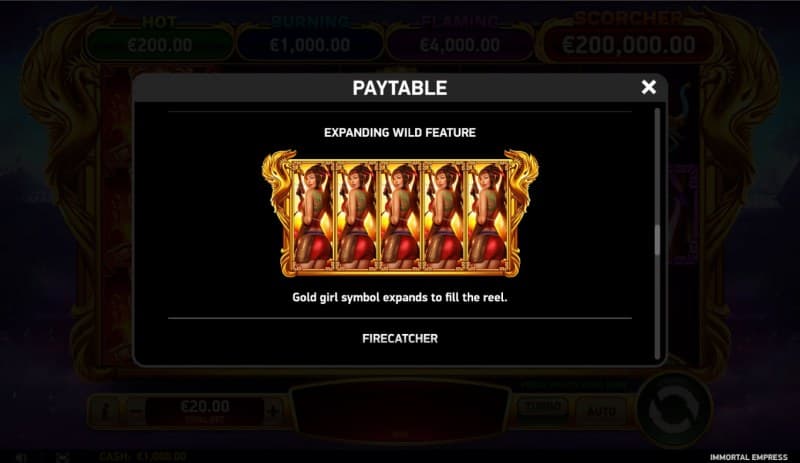This screenshot has width=800, height=463.
Task: Click the Paytable title bar
Action: 400,88
